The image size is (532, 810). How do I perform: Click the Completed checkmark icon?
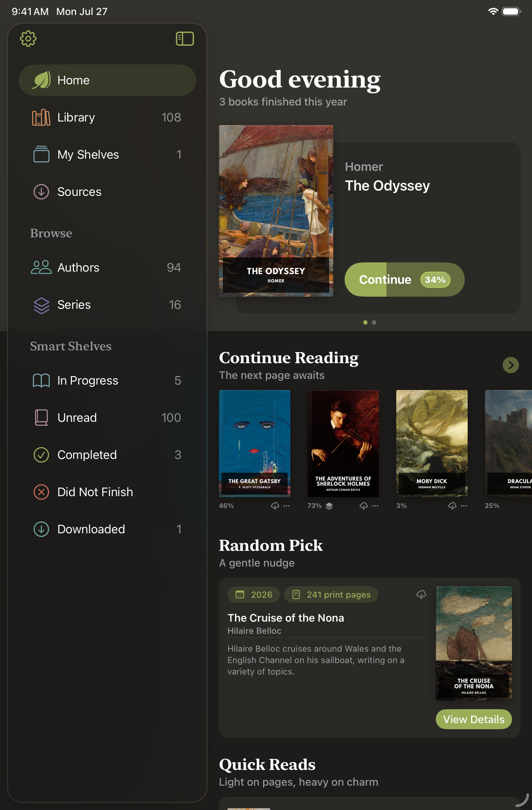[41, 455]
